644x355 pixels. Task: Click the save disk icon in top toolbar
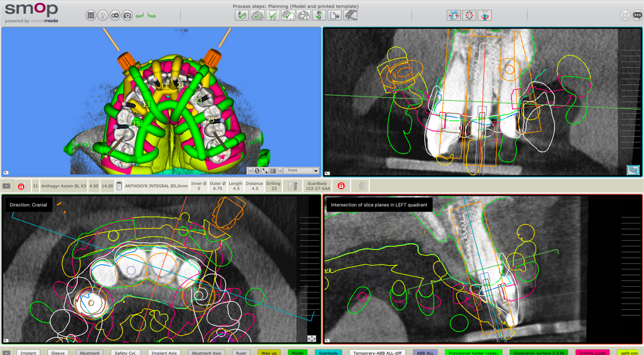tap(91, 16)
